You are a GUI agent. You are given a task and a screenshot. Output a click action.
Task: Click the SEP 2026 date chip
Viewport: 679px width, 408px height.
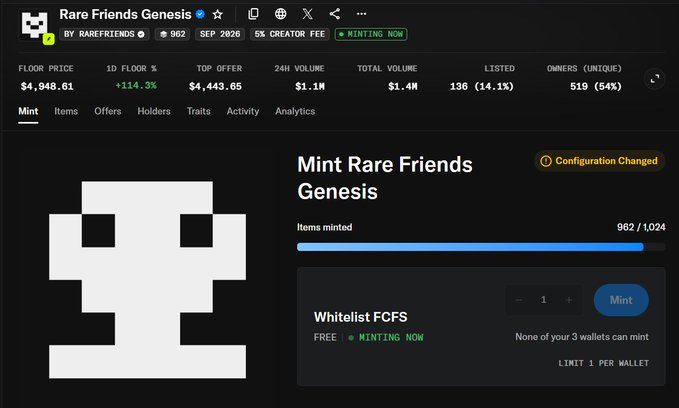220,34
